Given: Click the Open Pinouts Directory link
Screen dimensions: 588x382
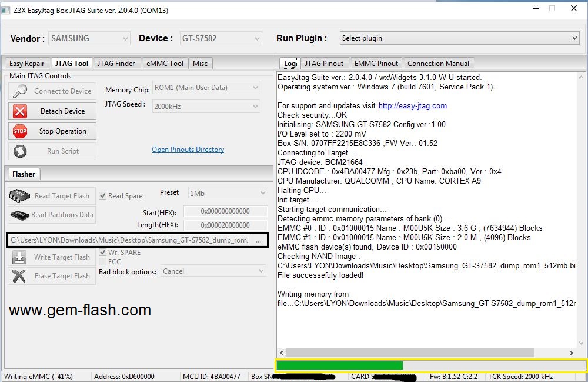Looking at the screenshot, I should pos(188,150).
